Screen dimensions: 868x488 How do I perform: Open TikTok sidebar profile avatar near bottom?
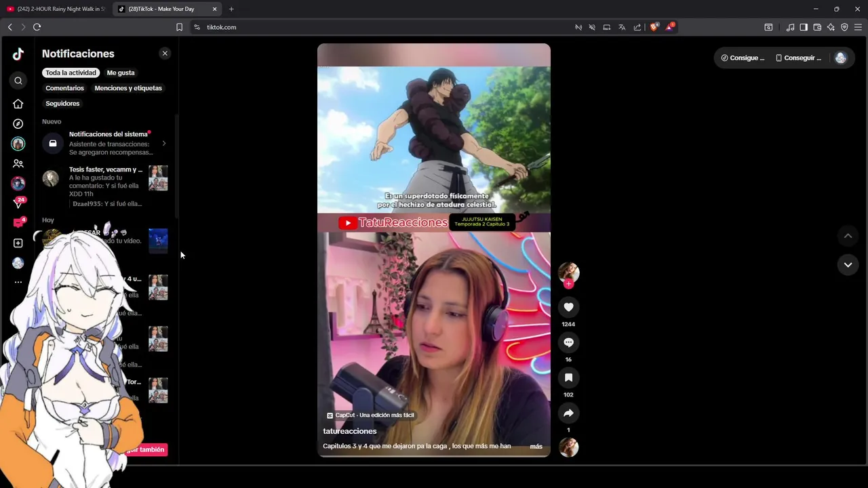(x=18, y=263)
